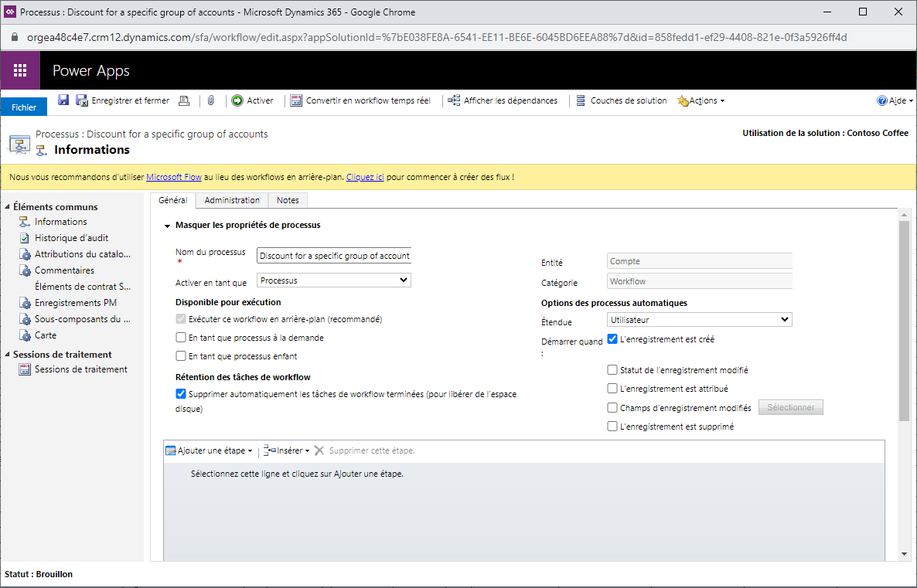Click the Save icon in the toolbar
917x588 pixels.
coord(63,100)
